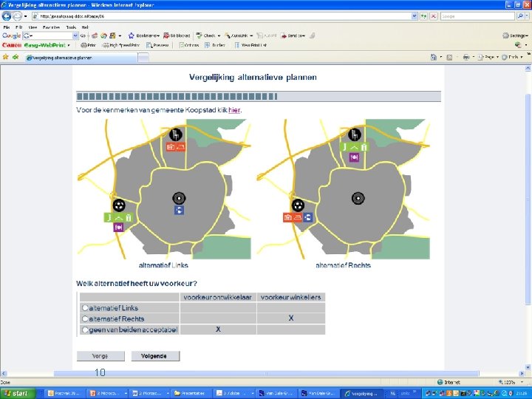Click Send to in the Google toolbar
The width and height of the screenshot is (532, 399).
[293, 35]
